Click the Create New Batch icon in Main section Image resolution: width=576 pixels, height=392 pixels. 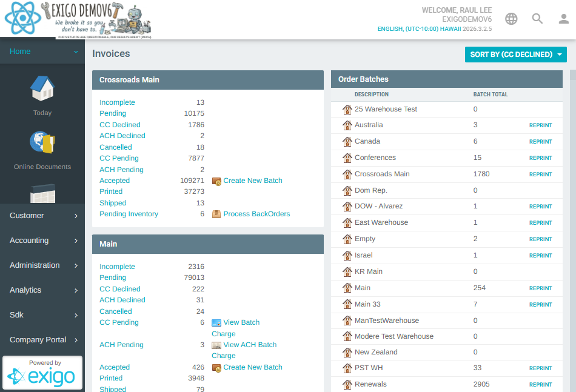coord(216,367)
